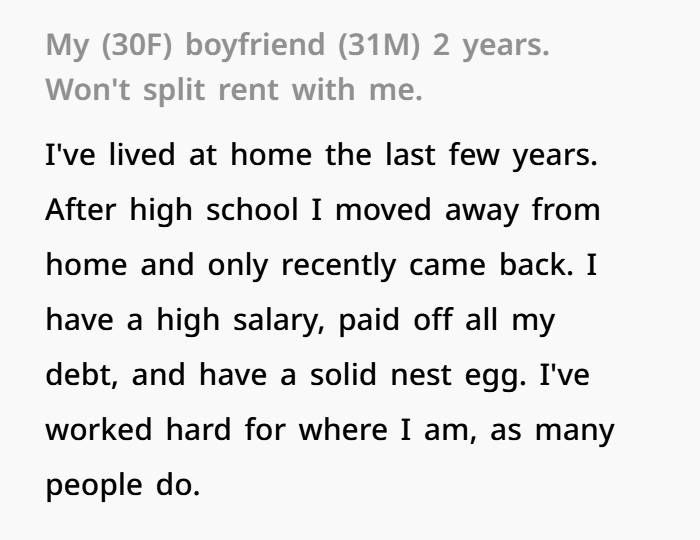This screenshot has height=540, width=700.
Task: Click "2 years." in the title
Action: coord(491,46)
